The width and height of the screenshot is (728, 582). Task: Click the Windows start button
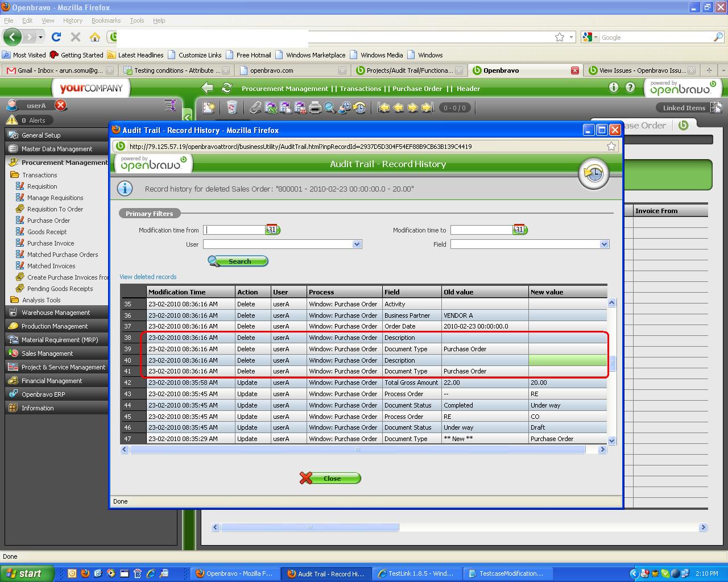click(x=27, y=573)
